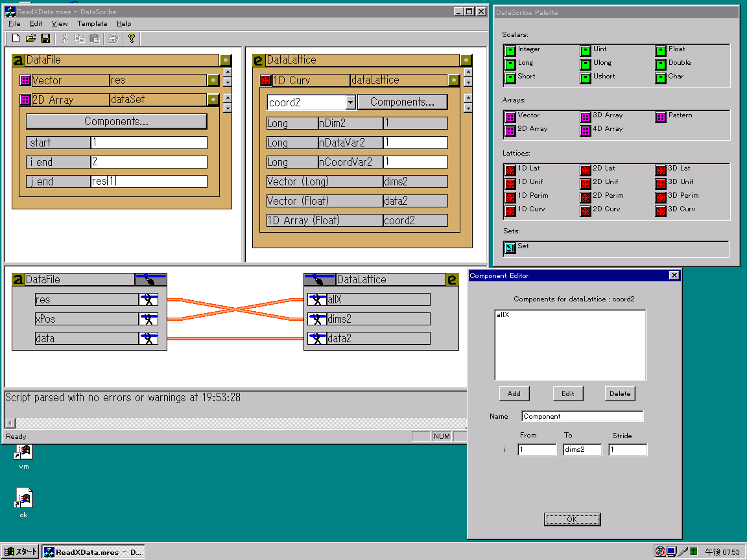Choose the Set icon in palette
This screenshot has width=747, height=560.
pos(510,248)
